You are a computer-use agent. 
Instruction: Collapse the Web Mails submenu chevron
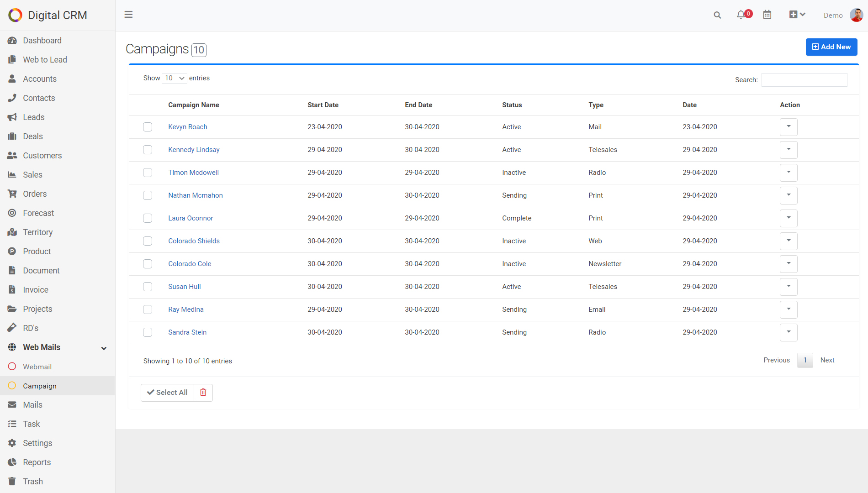[104, 348]
